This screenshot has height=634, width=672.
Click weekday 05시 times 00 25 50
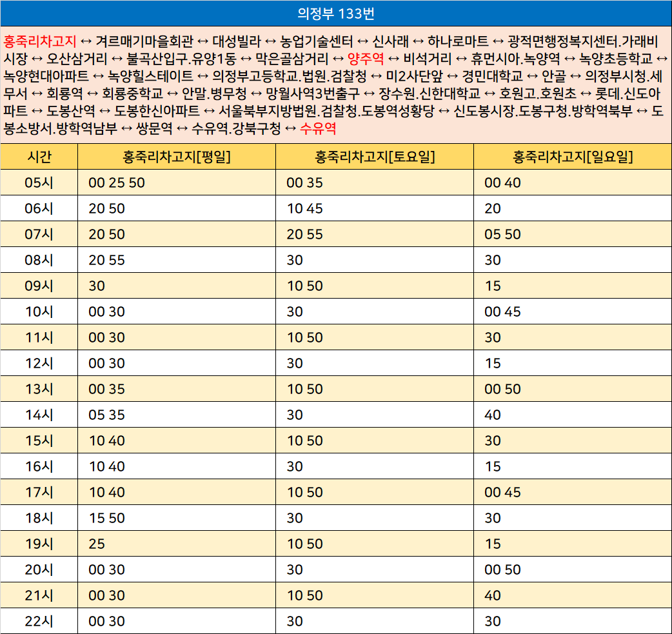(x=117, y=183)
